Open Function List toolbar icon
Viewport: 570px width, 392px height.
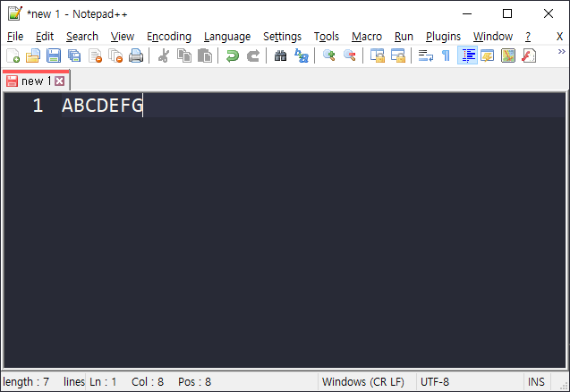pyautogui.click(x=529, y=56)
